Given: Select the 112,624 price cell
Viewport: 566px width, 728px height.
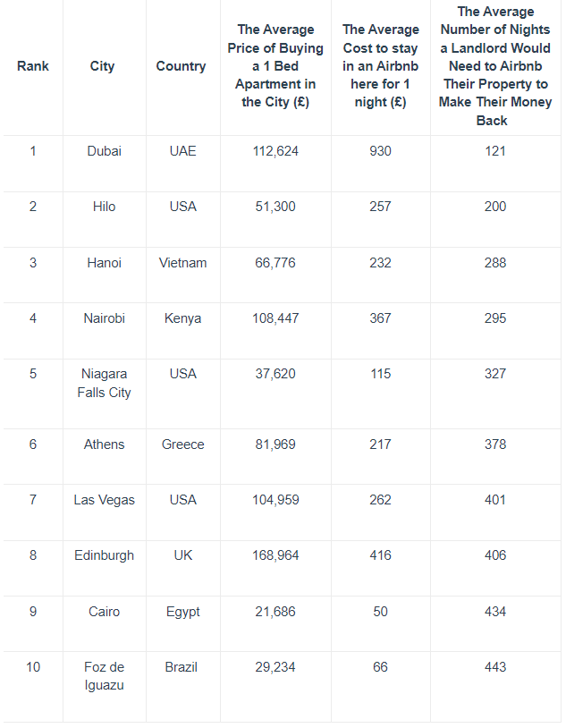Looking at the screenshot, I should tap(275, 151).
